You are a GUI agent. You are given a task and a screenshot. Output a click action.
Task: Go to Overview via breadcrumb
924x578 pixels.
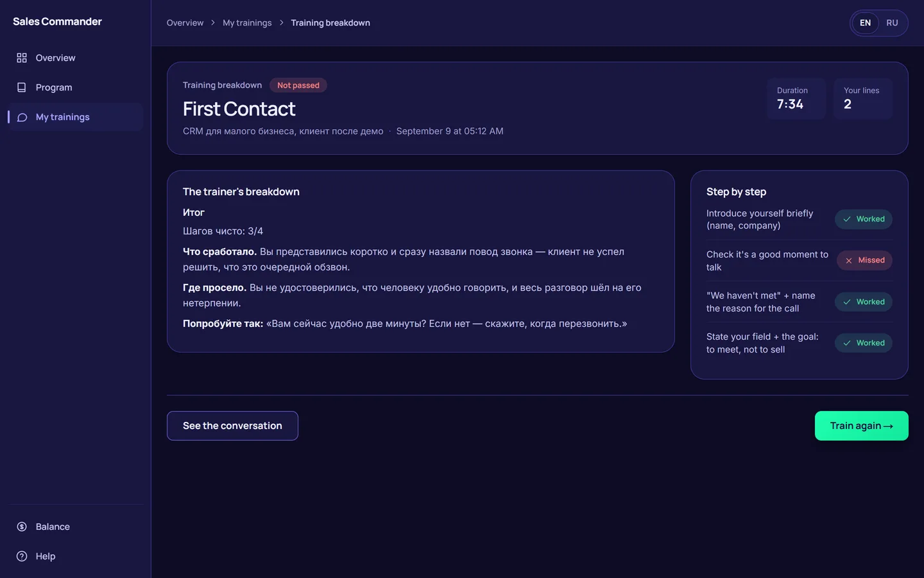coord(185,23)
